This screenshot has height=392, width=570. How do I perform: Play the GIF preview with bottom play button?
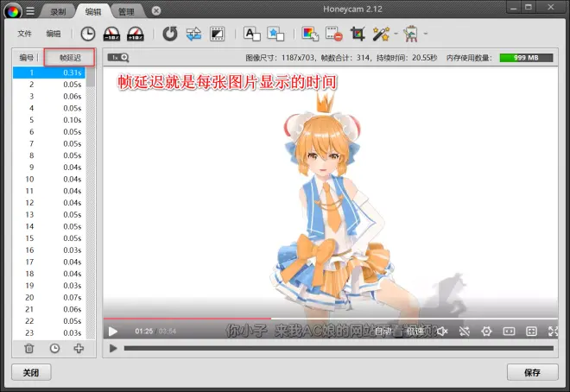(113, 349)
